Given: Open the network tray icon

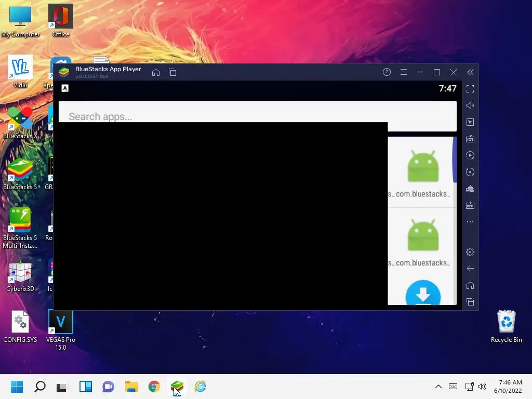Looking at the screenshot, I should coord(469,387).
